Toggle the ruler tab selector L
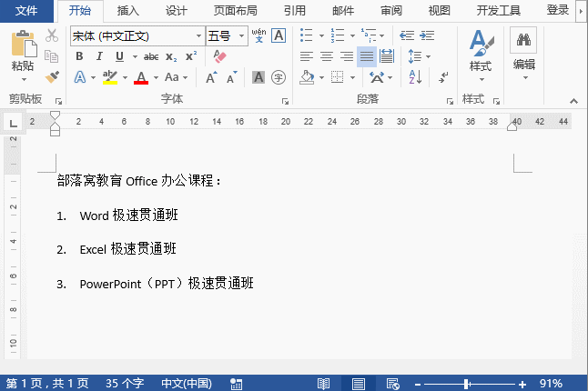This screenshot has width=588, height=391. (13, 123)
